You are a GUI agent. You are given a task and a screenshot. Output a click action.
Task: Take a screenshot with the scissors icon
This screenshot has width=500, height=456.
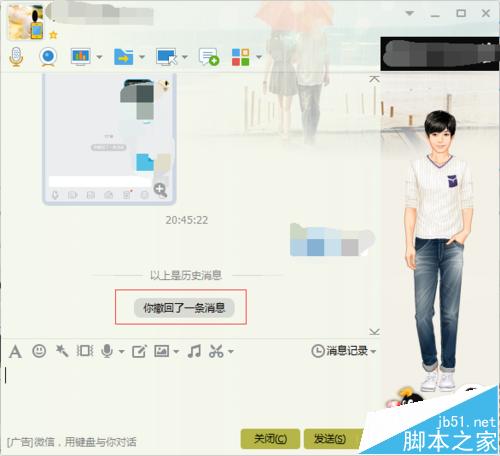(x=216, y=351)
